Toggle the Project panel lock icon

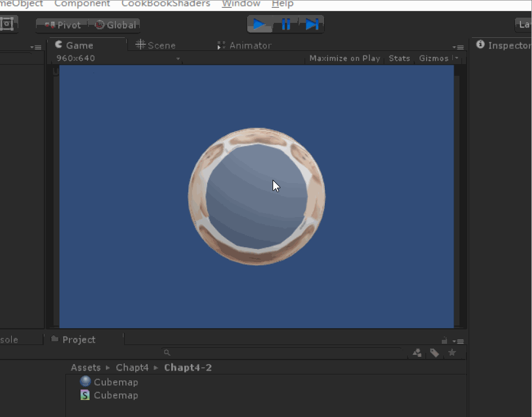coord(444,341)
